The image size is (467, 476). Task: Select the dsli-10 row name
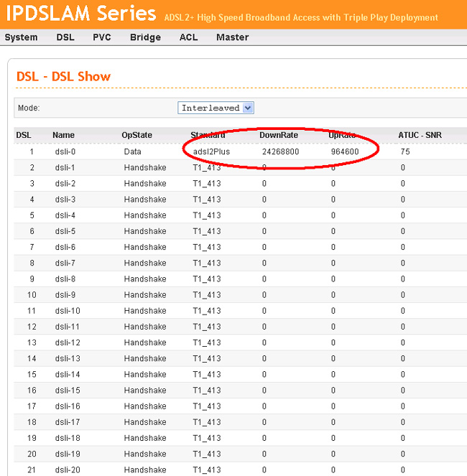click(x=68, y=311)
